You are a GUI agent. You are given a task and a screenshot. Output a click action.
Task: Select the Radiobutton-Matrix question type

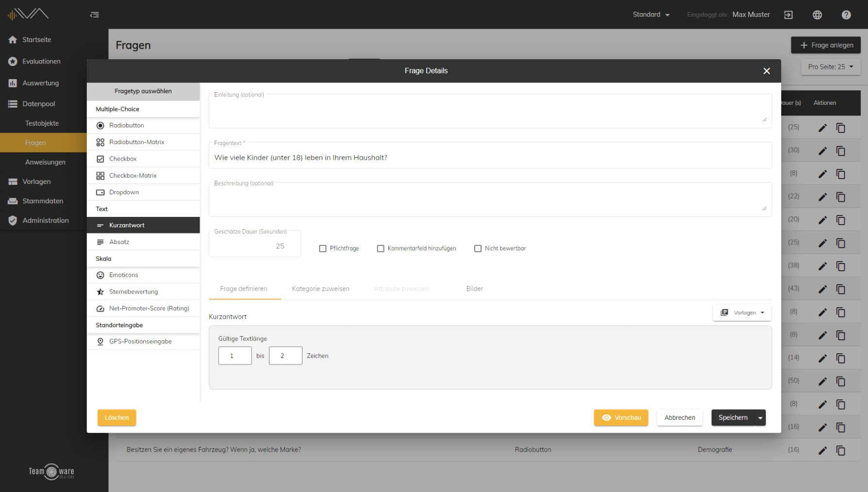pyautogui.click(x=143, y=142)
